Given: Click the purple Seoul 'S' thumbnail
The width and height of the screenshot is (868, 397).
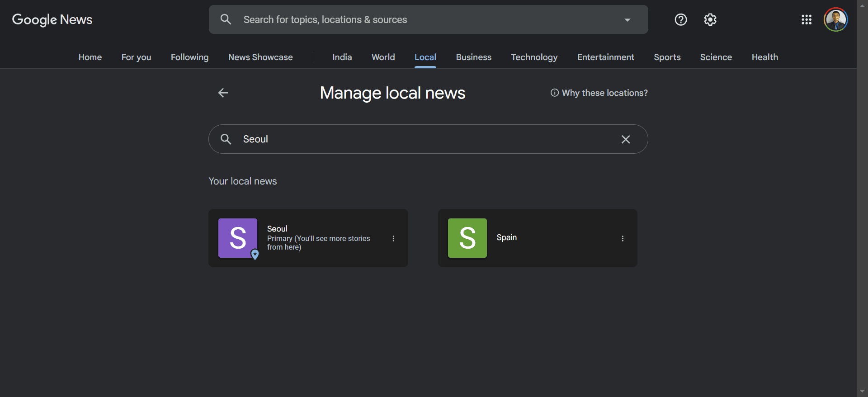Looking at the screenshot, I should 238,238.
